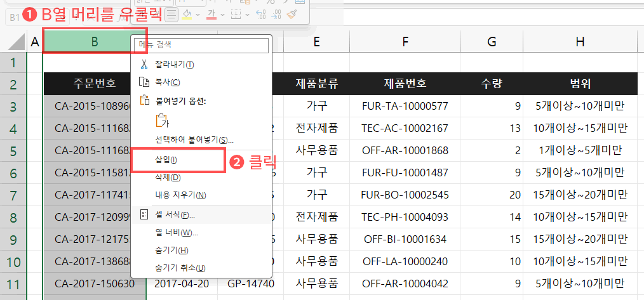Image resolution: width=644 pixels, height=300 pixels.
Task: Click the select-all triangle at the sheet corner
Action: 15,42
